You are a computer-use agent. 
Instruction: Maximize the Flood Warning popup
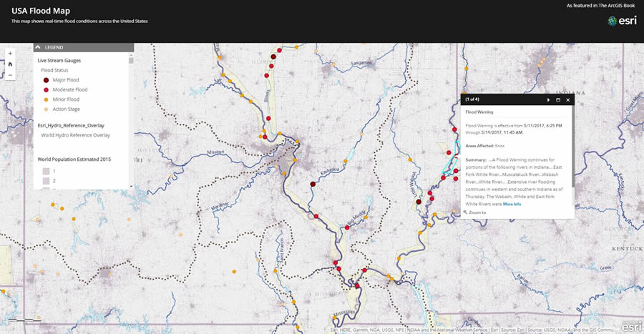(558, 99)
